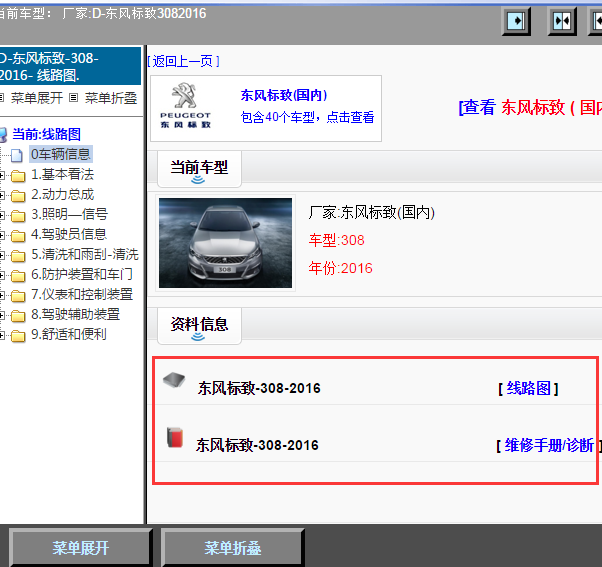Screen dimensions: 602x567
Task: Click the 车型:308 text
Action: [x=337, y=240]
